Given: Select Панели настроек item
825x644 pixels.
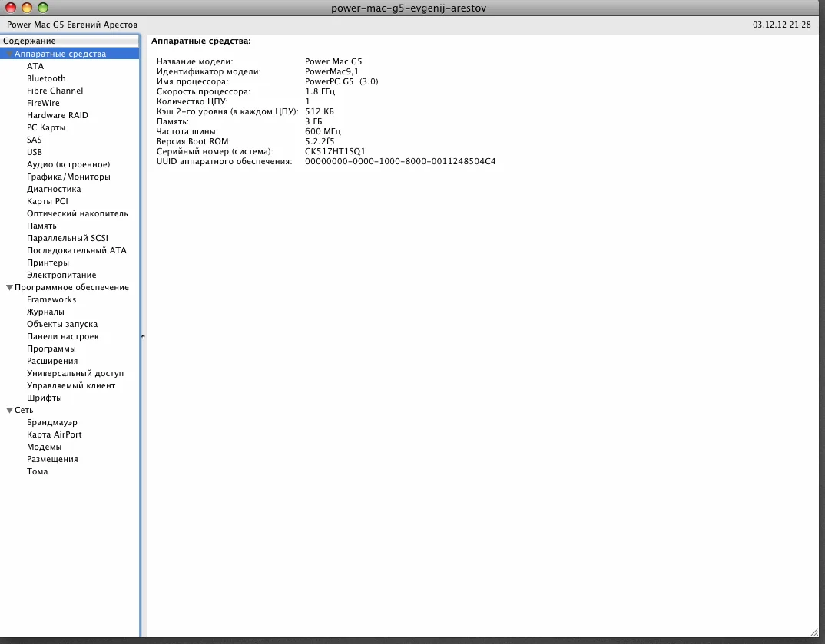Looking at the screenshot, I should [x=63, y=336].
